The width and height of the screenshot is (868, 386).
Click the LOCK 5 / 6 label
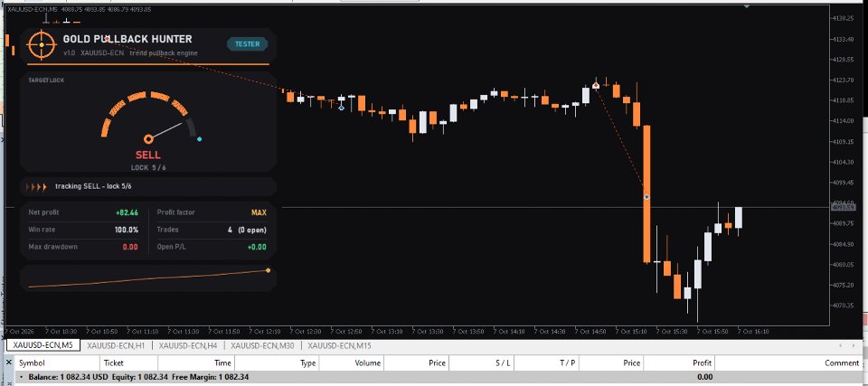pyautogui.click(x=147, y=167)
